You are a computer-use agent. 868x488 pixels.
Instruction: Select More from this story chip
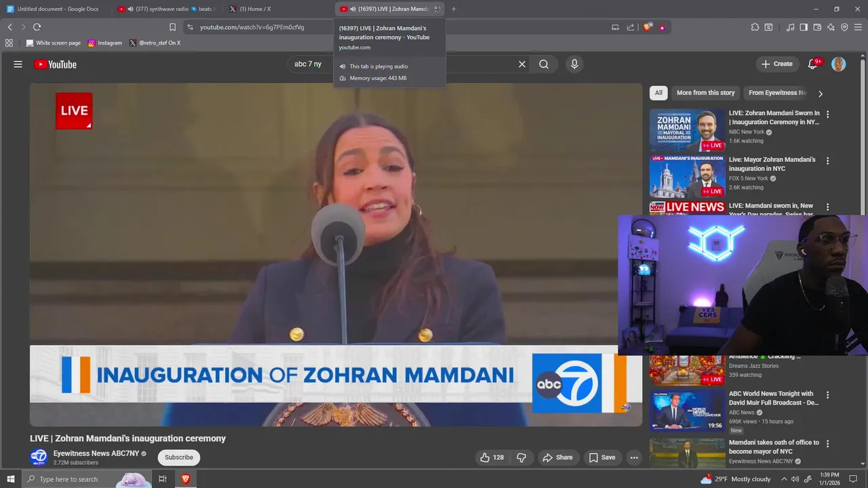[705, 93]
